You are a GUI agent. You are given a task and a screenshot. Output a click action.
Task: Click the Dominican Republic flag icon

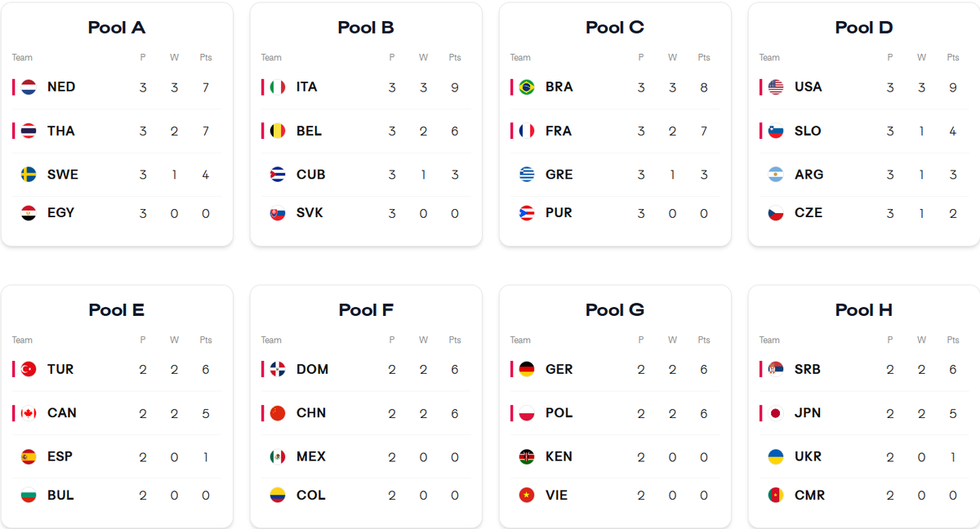tap(278, 370)
